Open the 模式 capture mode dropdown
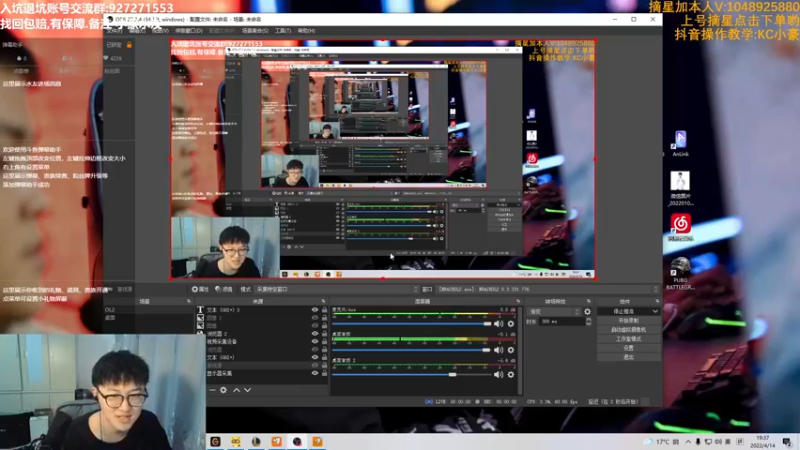The height and width of the screenshot is (450, 800). click(x=336, y=289)
